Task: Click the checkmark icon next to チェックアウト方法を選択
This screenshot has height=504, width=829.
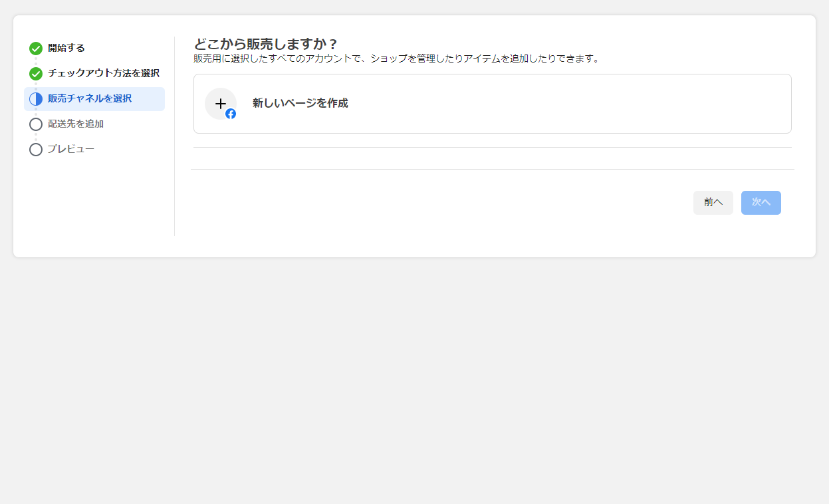Action: point(35,73)
